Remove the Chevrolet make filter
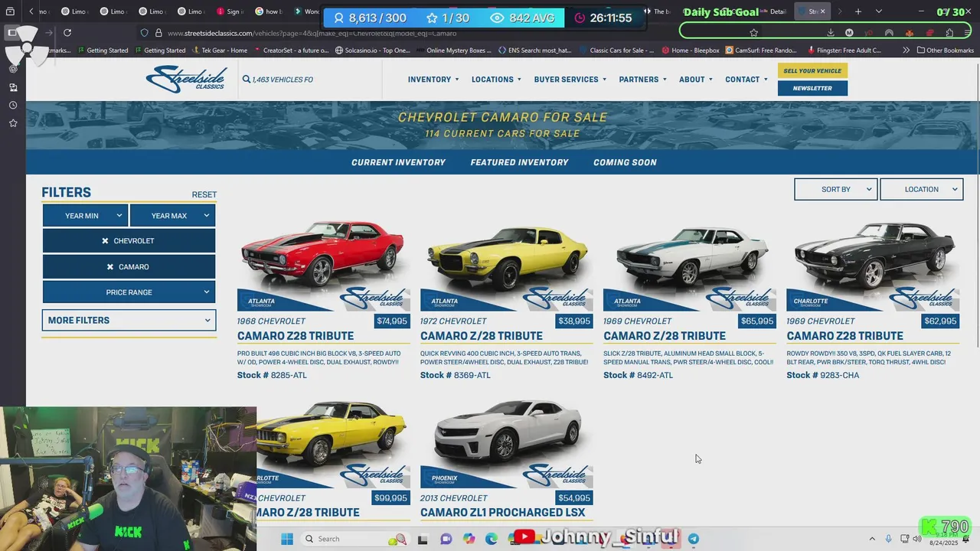Image resolution: width=980 pixels, height=551 pixels. pos(105,241)
